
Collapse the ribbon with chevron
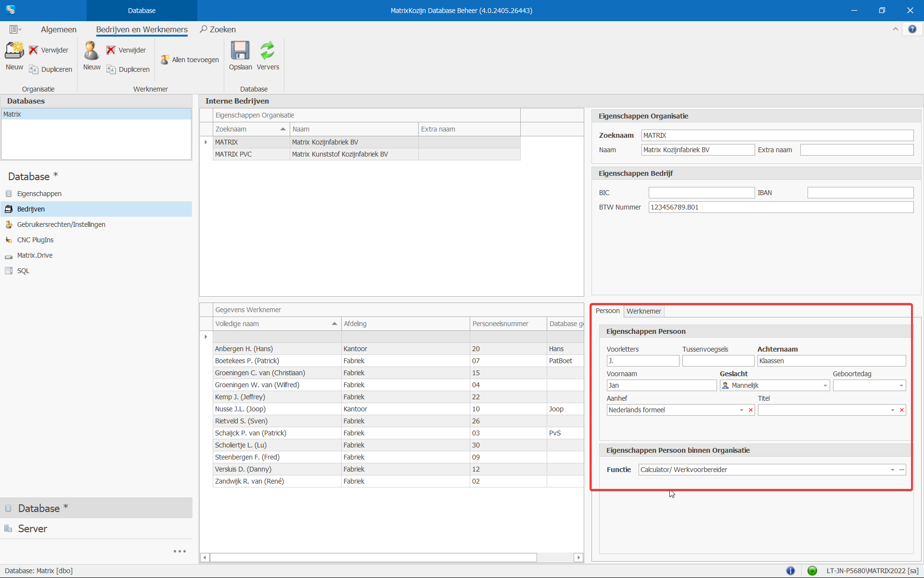click(896, 29)
